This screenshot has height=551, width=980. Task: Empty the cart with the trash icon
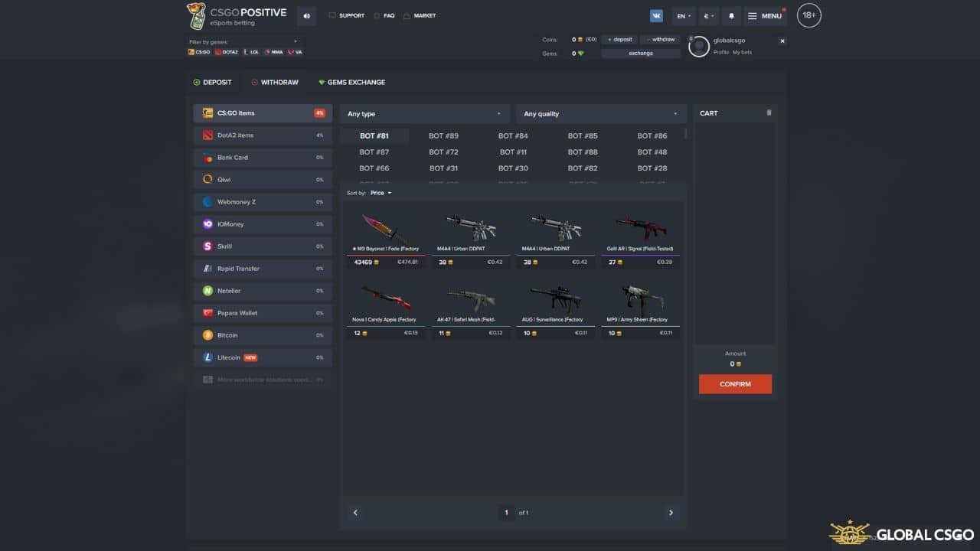coord(769,112)
